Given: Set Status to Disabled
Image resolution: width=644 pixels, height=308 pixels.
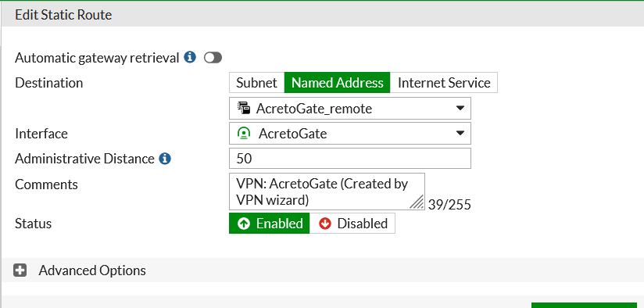Looking at the screenshot, I should pos(352,224).
